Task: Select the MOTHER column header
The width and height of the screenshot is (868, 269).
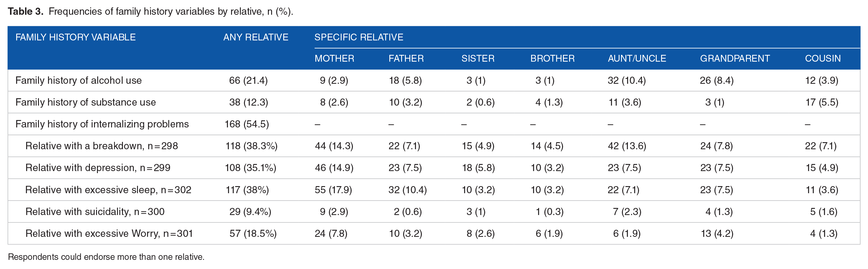Action: click(334, 58)
